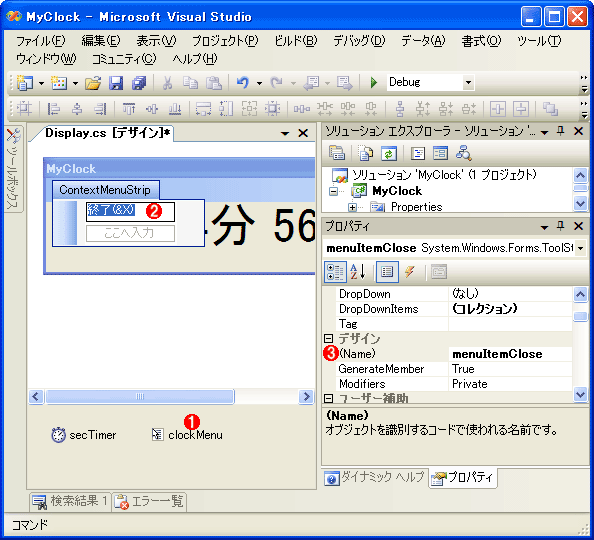Viewport: 594px width, 540px height.
Task: Save the file with the floppy icon
Action: [x=116, y=83]
